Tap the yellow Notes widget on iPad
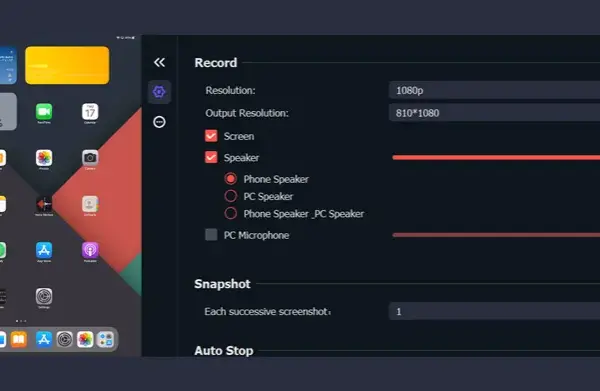 click(x=67, y=65)
